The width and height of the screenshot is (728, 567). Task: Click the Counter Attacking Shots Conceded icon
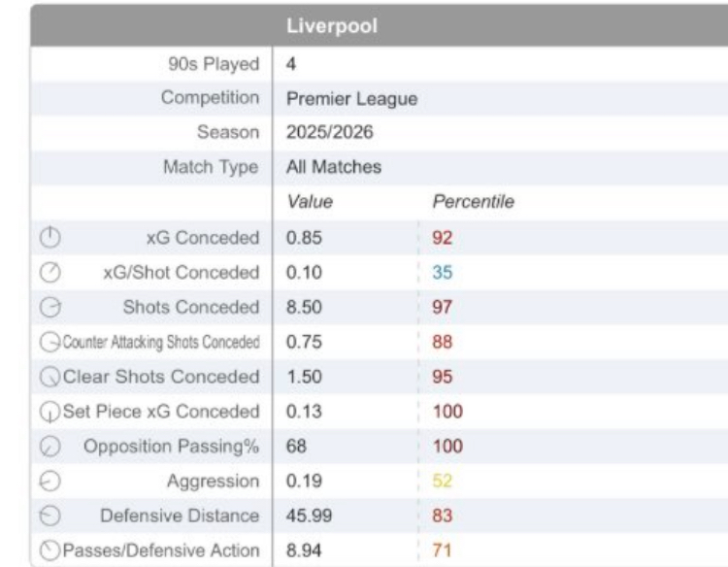(48, 342)
